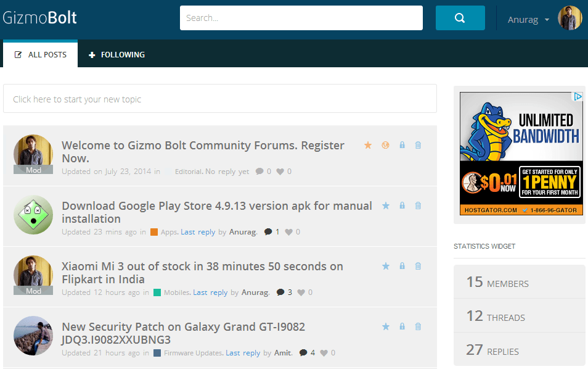The height and width of the screenshot is (369, 588).
Task: Click globe icon on Welcome post
Action: click(385, 145)
